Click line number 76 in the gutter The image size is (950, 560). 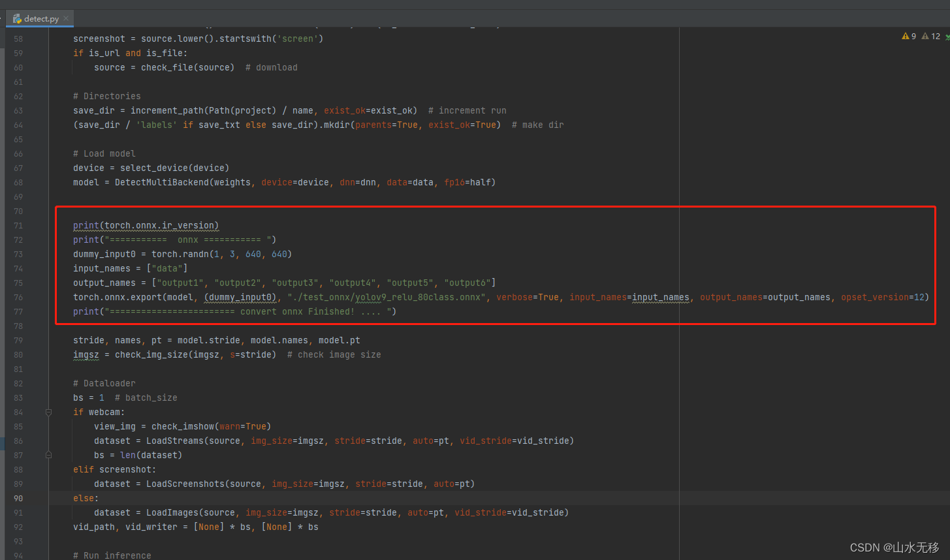pos(18,297)
